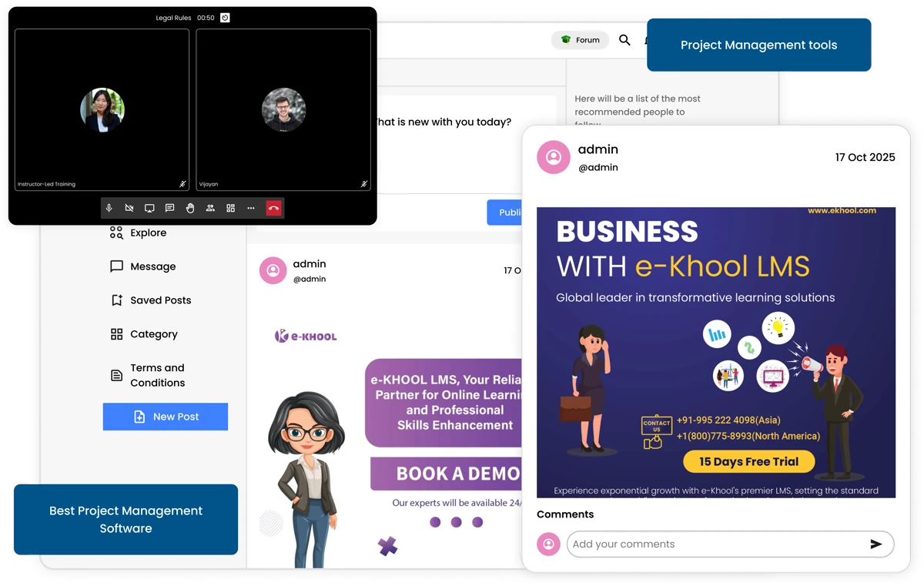924x586 pixels.
Task: Click the timer icon beside 00:50
Action: pos(225,18)
